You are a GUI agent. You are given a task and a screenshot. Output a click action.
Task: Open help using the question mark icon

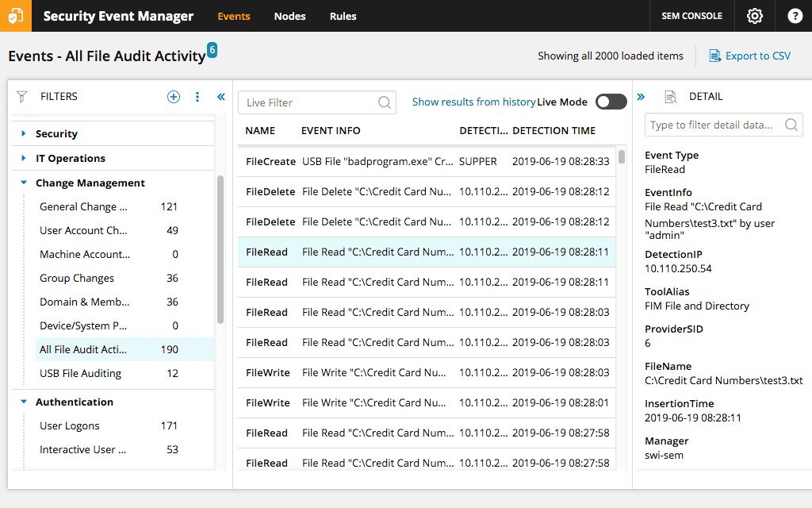pyautogui.click(x=794, y=16)
